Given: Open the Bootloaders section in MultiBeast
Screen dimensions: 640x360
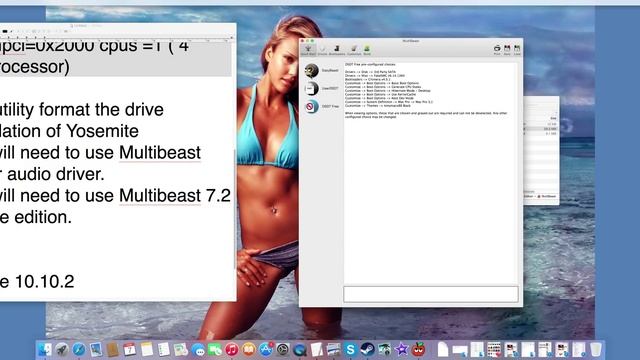Looking at the screenshot, I should coord(337,50).
